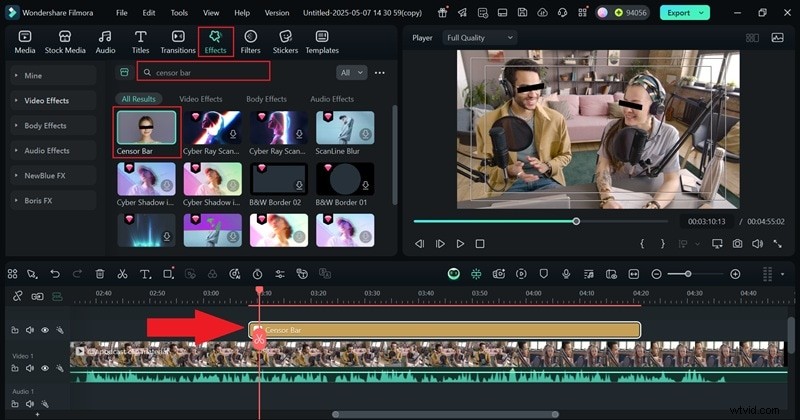Click the mark-in curly brace icon
This screenshot has width=800, height=420.
pos(642,244)
